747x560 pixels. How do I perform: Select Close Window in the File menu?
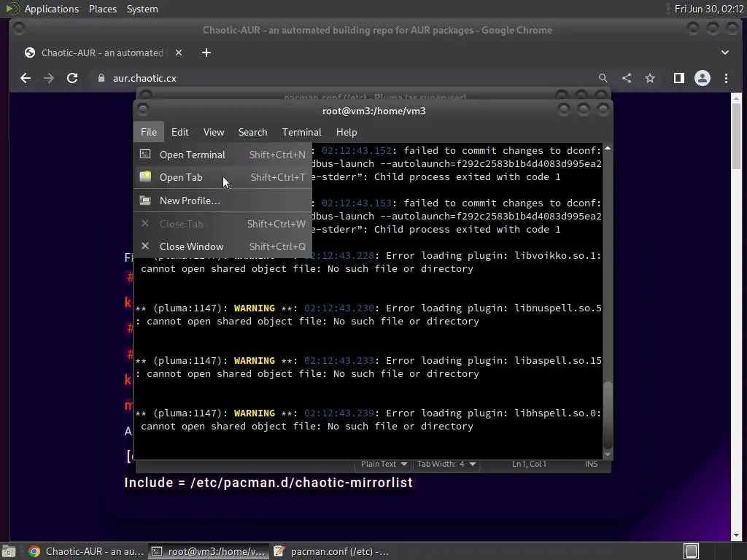[x=223, y=246]
